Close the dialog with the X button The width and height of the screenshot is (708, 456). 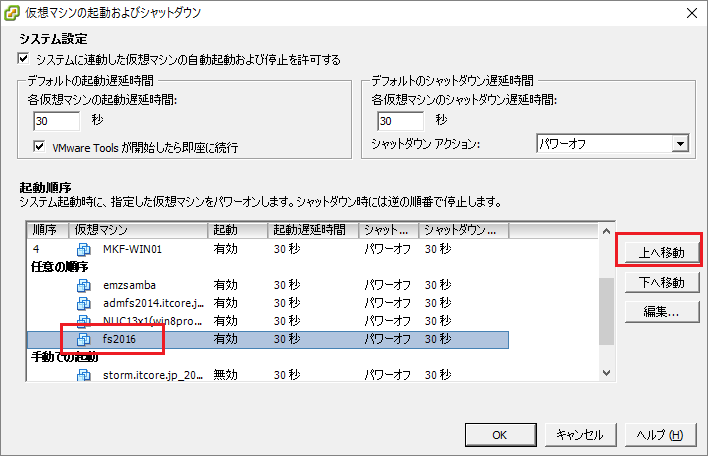coord(692,13)
